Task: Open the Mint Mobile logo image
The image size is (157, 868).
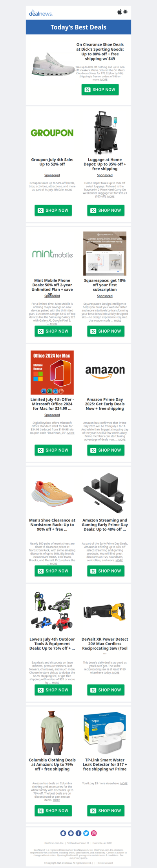Action: pyautogui.click(x=52, y=254)
